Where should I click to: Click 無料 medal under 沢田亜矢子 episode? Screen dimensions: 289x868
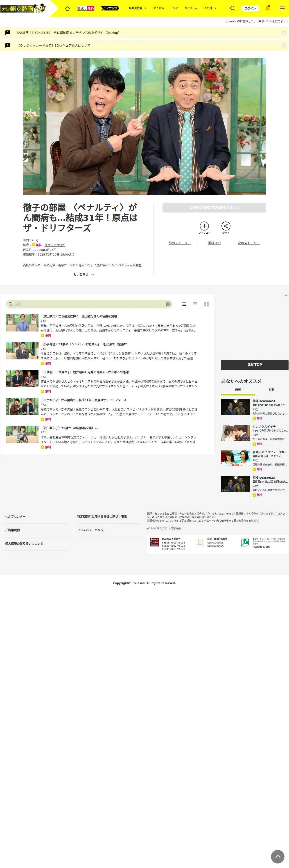point(46,447)
